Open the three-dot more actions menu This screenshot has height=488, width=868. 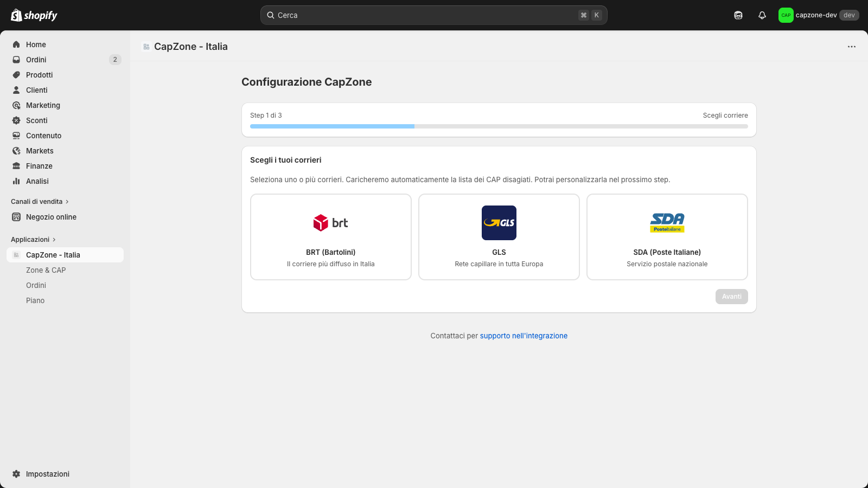852,47
